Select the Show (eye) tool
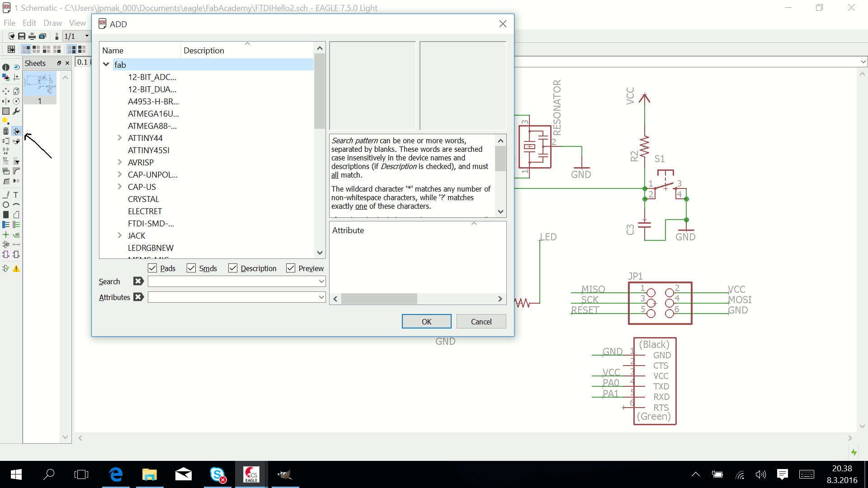Screen dimensions: 868x488 coord(16,67)
